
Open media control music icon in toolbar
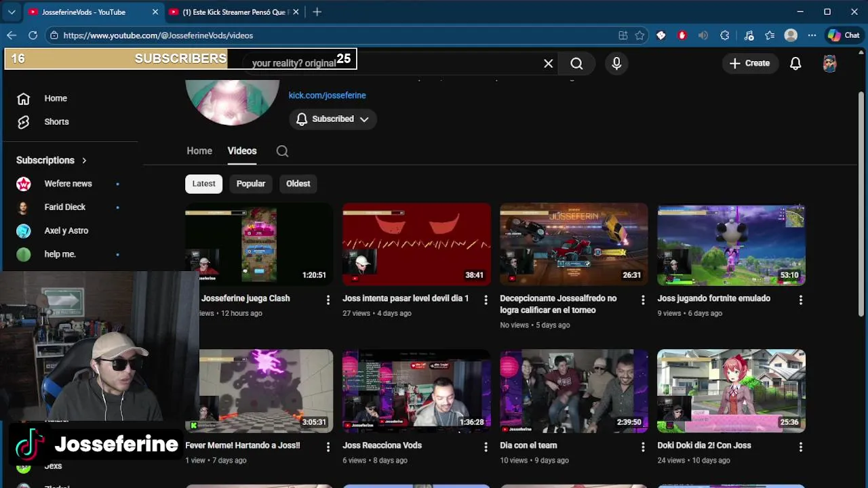pyautogui.click(x=749, y=35)
